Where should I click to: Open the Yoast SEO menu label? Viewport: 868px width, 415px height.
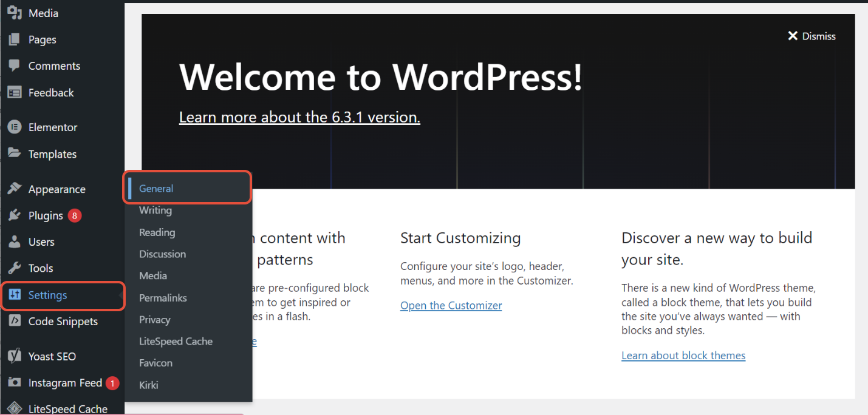coord(52,356)
